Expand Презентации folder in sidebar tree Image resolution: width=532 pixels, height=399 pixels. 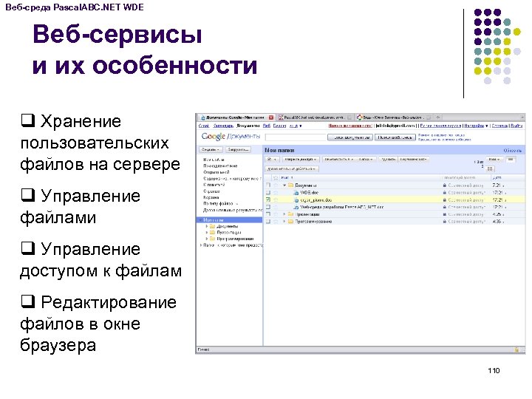207,233
